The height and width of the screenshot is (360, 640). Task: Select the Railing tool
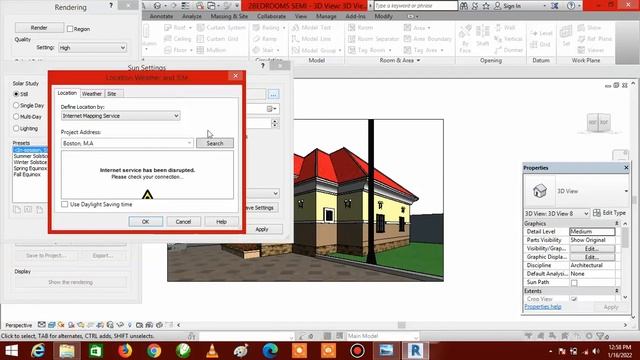click(x=269, y=28)
